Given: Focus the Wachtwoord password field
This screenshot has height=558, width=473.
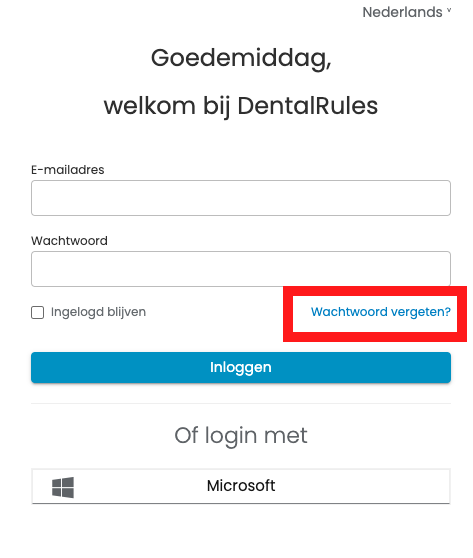Looking at the screenshot, I should click(241, 269).
